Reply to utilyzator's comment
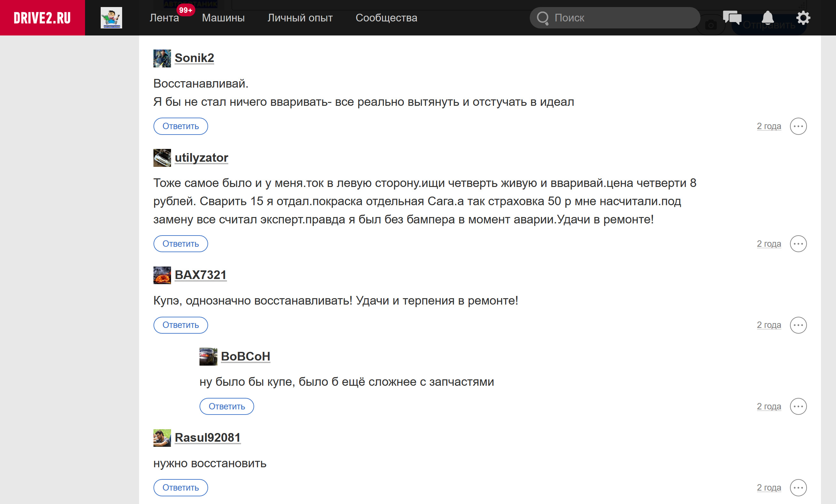 click(181, 244)
